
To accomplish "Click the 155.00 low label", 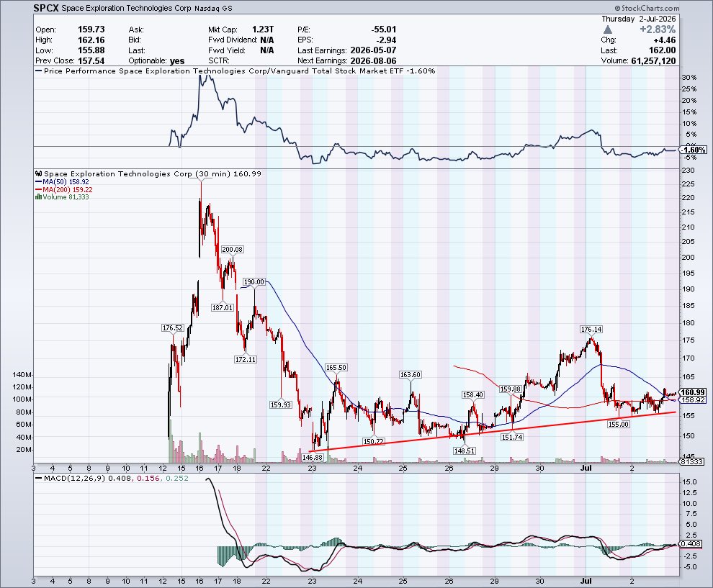I will pos(619,424).
